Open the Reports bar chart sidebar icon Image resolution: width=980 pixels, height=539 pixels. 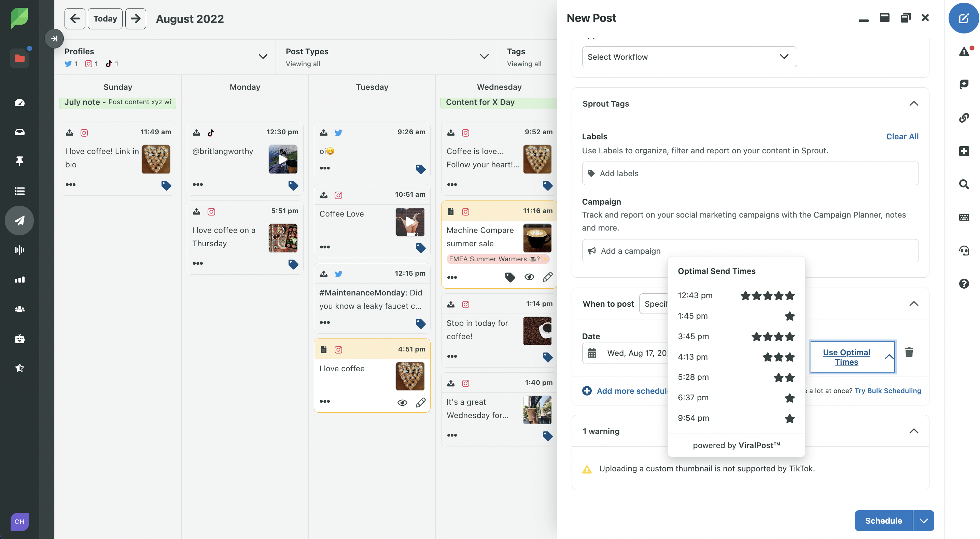pos(19,280)
